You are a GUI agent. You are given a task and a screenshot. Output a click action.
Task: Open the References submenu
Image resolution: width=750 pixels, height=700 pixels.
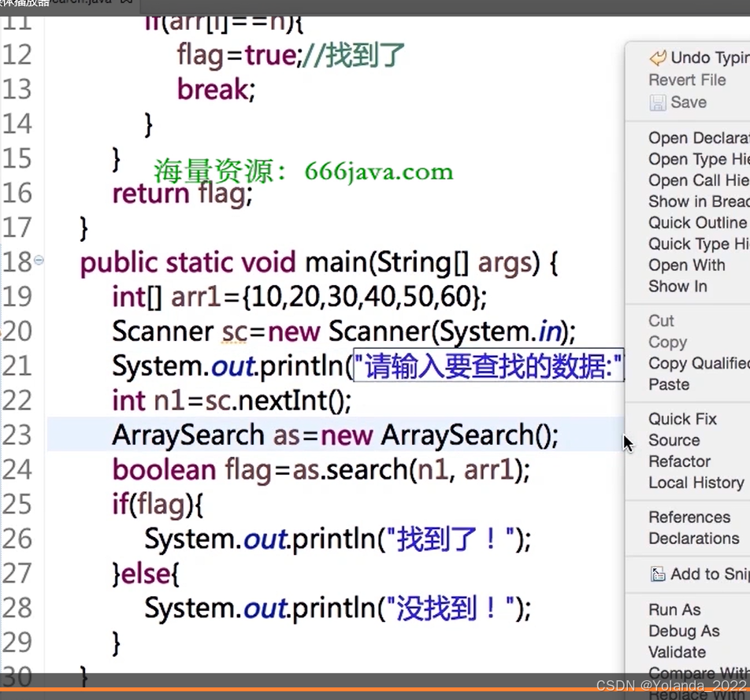tap(689, 517)
